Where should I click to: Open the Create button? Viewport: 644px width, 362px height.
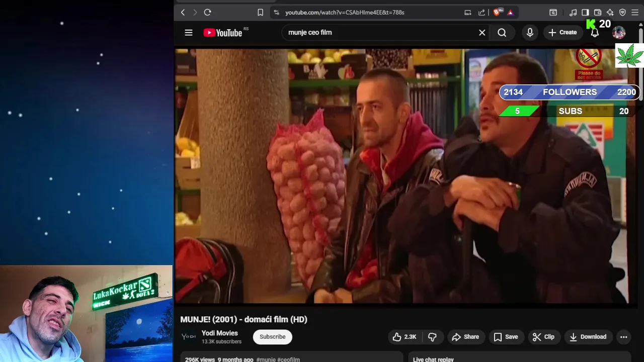pos(562,32)
